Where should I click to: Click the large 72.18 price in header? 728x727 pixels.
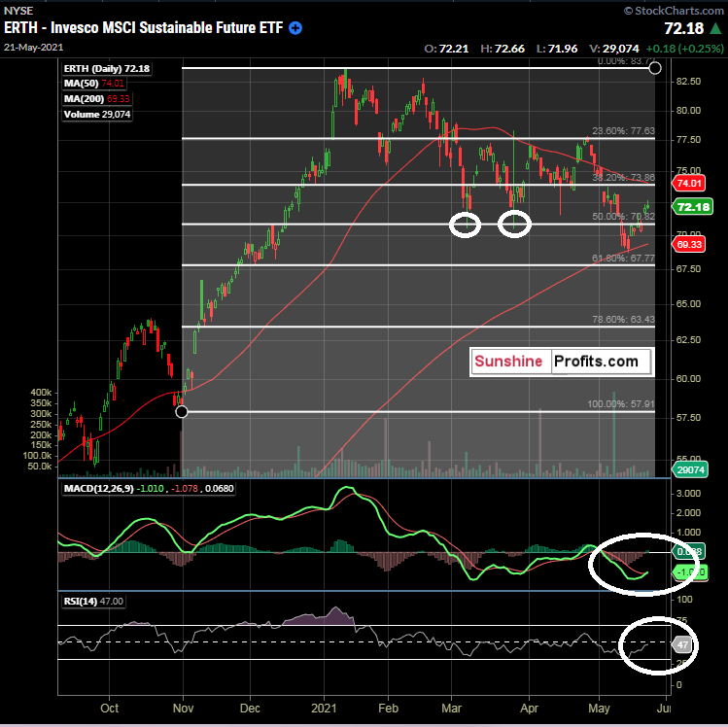pyautogui.click(x=684, y=29)
